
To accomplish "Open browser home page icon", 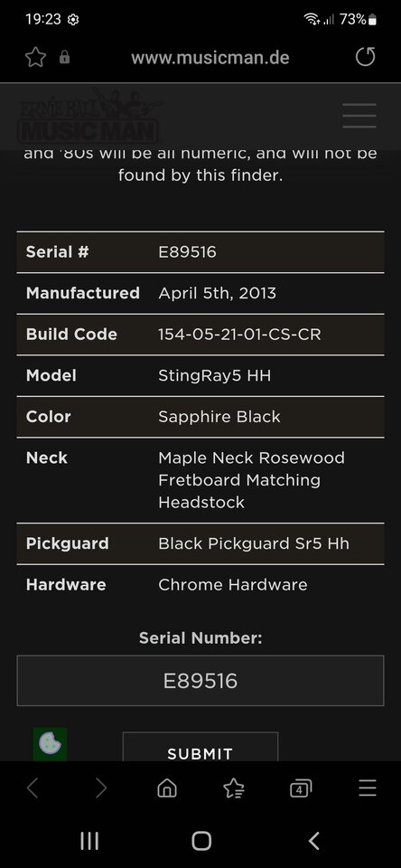I will tap(167, 788).
